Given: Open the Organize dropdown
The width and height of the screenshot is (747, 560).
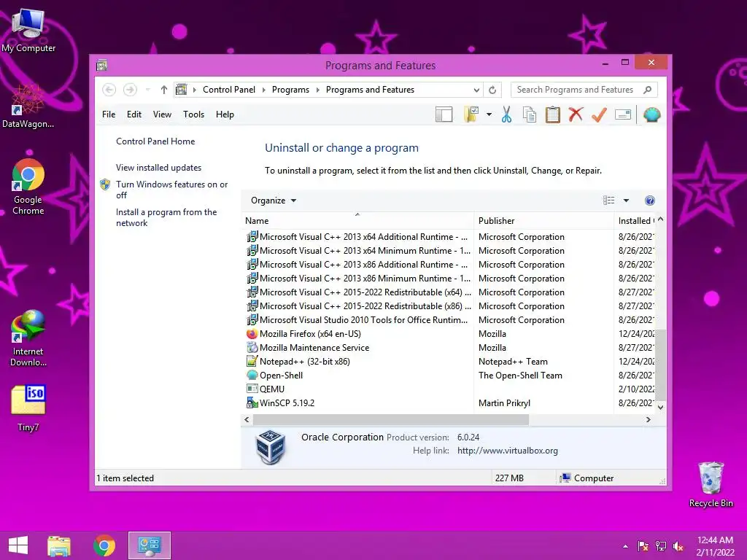Looking at the screenshot, I should tap(274, 201).
